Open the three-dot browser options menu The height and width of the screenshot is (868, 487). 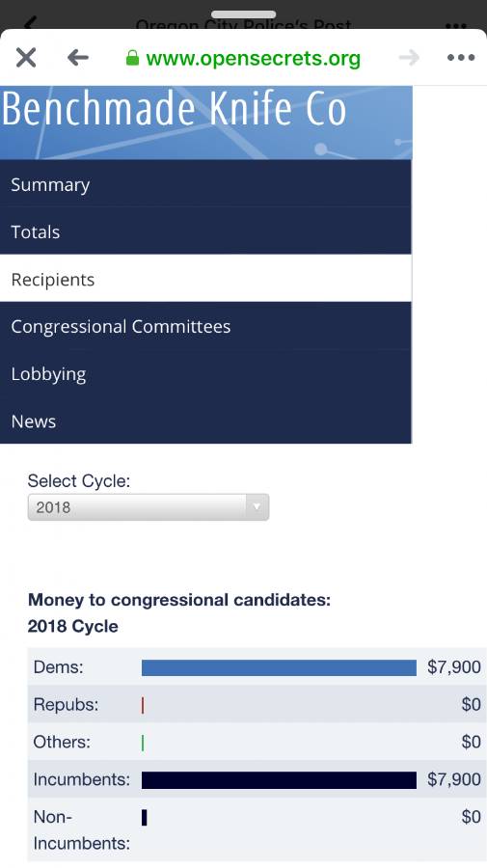coord(461,58)
